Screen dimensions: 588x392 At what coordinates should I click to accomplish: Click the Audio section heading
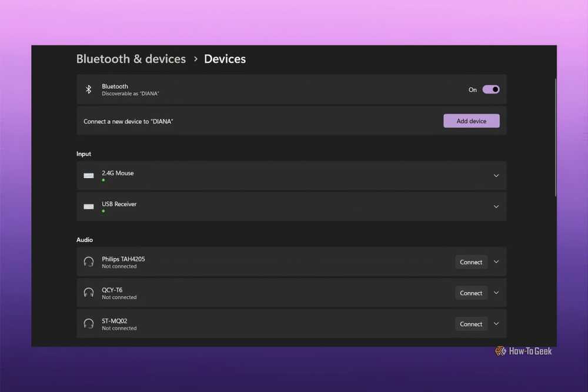click(x=85, y=240)
